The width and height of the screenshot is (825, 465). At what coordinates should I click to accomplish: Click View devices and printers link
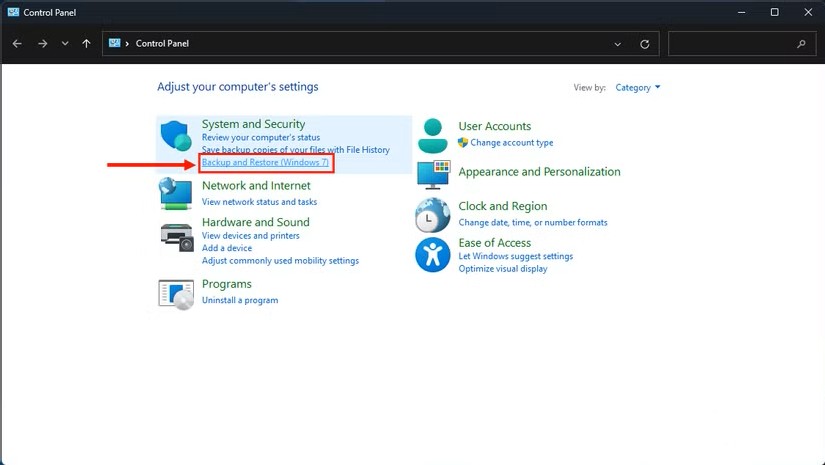[x=250, y=236]
